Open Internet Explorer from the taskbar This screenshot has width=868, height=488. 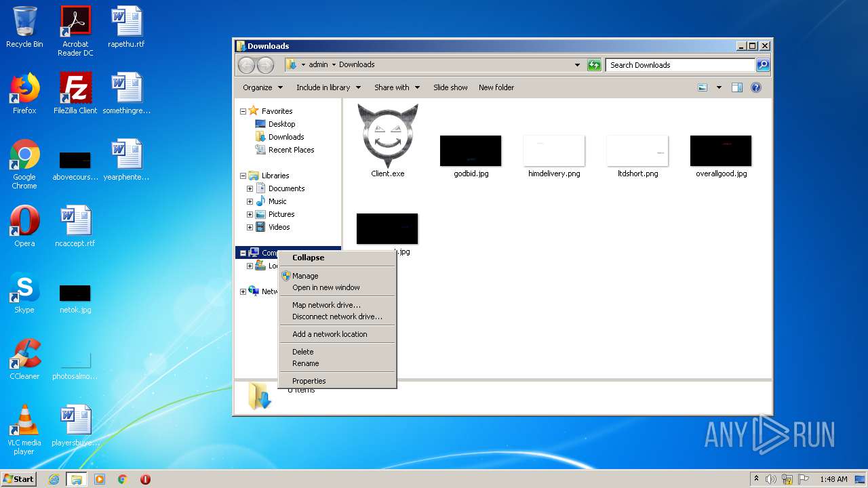click(x=54, y=479)
